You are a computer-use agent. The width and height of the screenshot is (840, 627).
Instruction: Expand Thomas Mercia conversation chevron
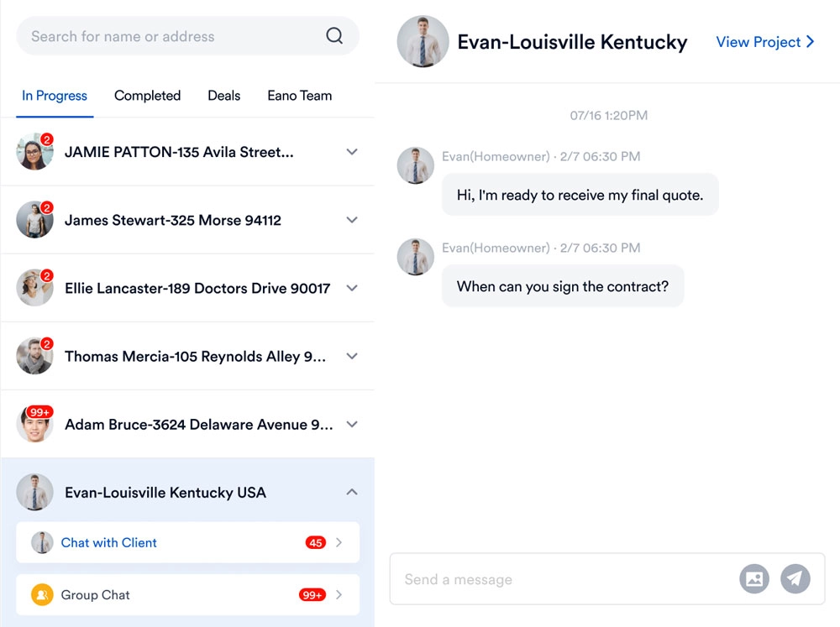coord(352,356)
